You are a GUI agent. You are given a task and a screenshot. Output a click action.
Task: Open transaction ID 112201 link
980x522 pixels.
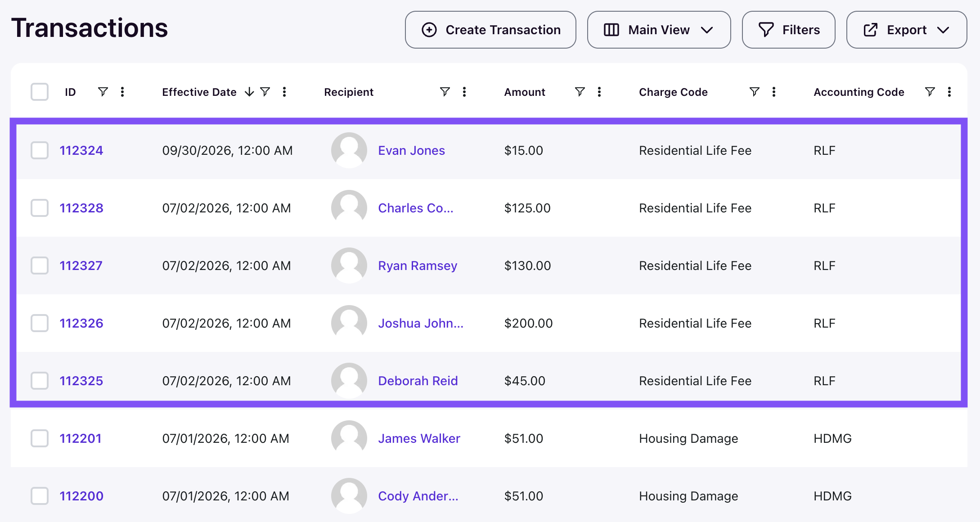click(81, 438)
